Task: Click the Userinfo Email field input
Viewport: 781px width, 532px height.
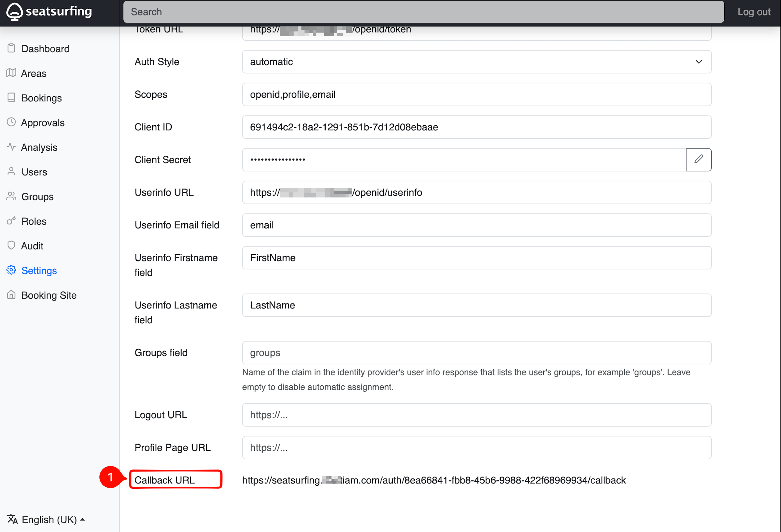Action: [476, 225]
